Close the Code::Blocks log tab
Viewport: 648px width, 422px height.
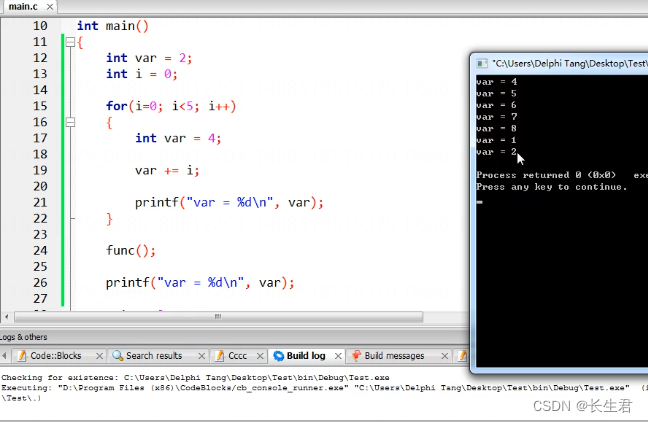click(x=99, y=356)
